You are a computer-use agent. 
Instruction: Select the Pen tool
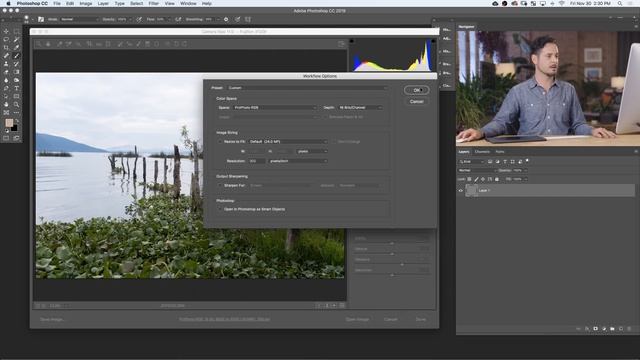6,88
